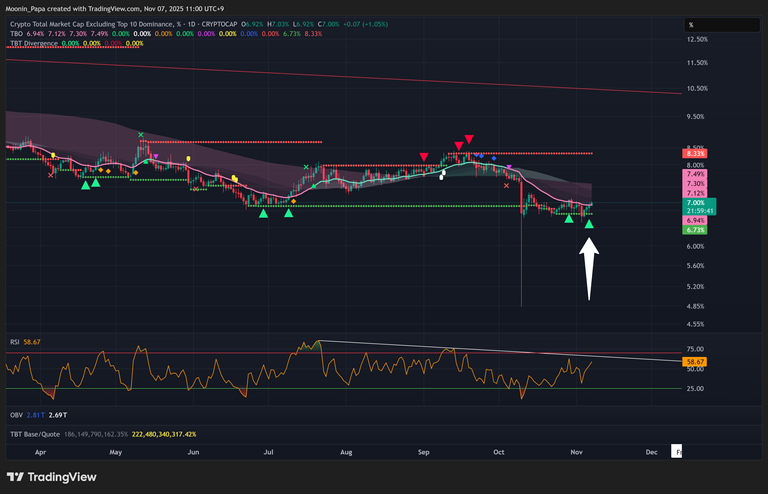The height and width of the screenshot is (494, 768).
Task: Click the current price 7.00% label
Action: 695,202
